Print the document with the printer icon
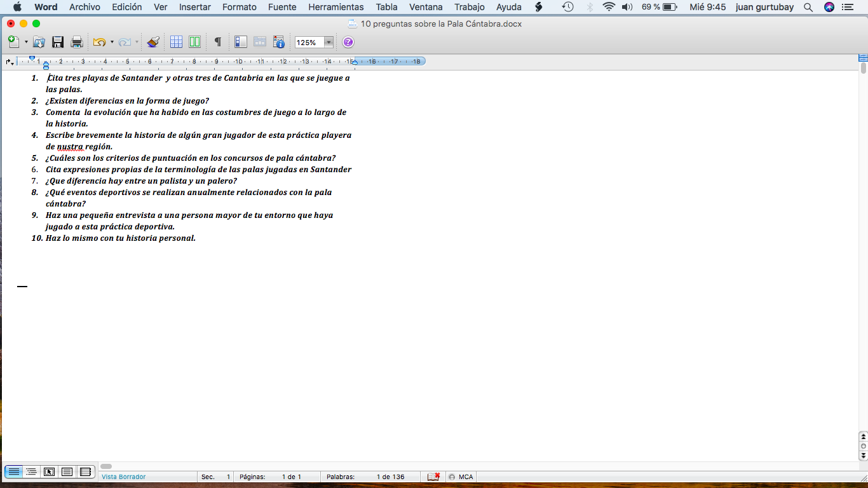The height and width of the screenshot is (488, 868). 77,42
